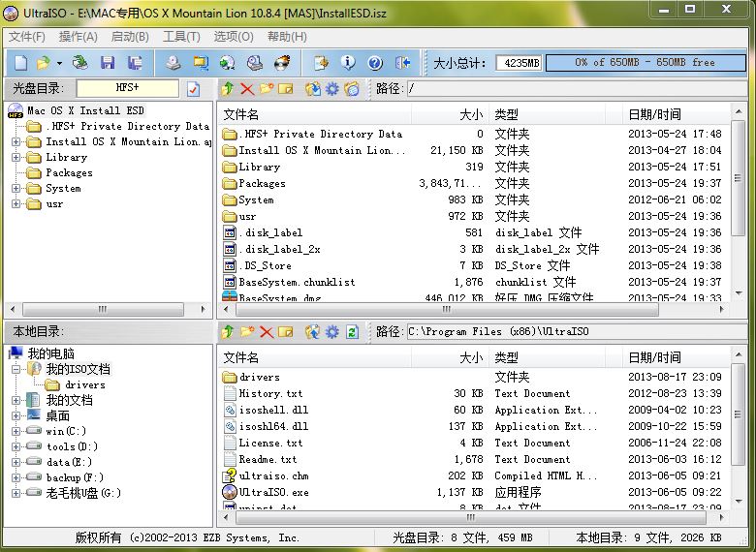Click the local file list horizontal scrollbar
The height and width of the screenshot is (552, 756).
pyautogui.click(x=471, y=517)
